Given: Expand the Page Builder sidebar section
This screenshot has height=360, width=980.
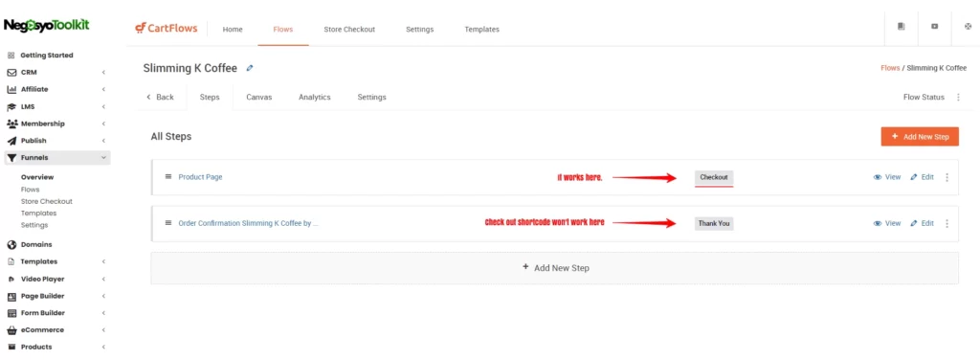Looking at the screenshot, I should pos(103,296).
